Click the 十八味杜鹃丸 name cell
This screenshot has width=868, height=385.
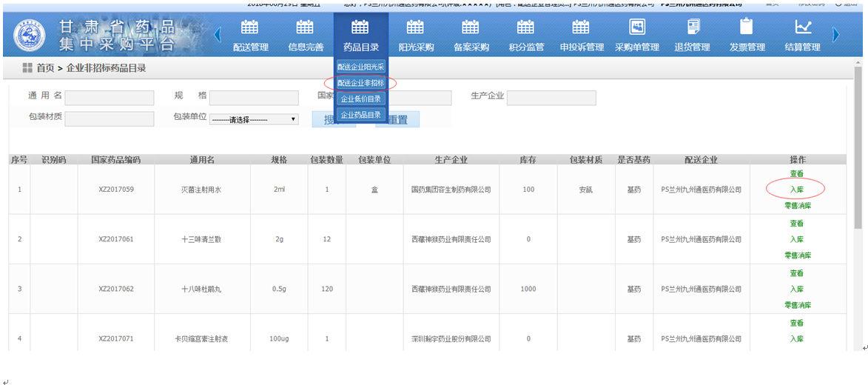click(203, 289)
